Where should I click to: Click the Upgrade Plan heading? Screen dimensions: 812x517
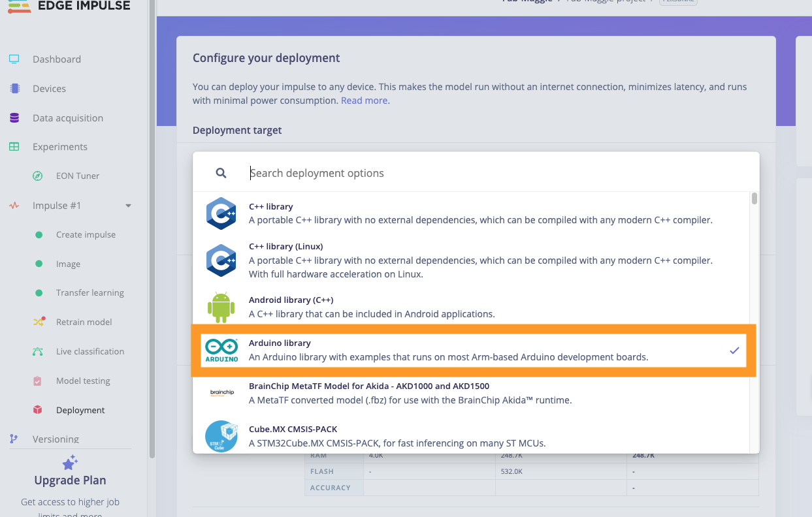coord(70,480)
